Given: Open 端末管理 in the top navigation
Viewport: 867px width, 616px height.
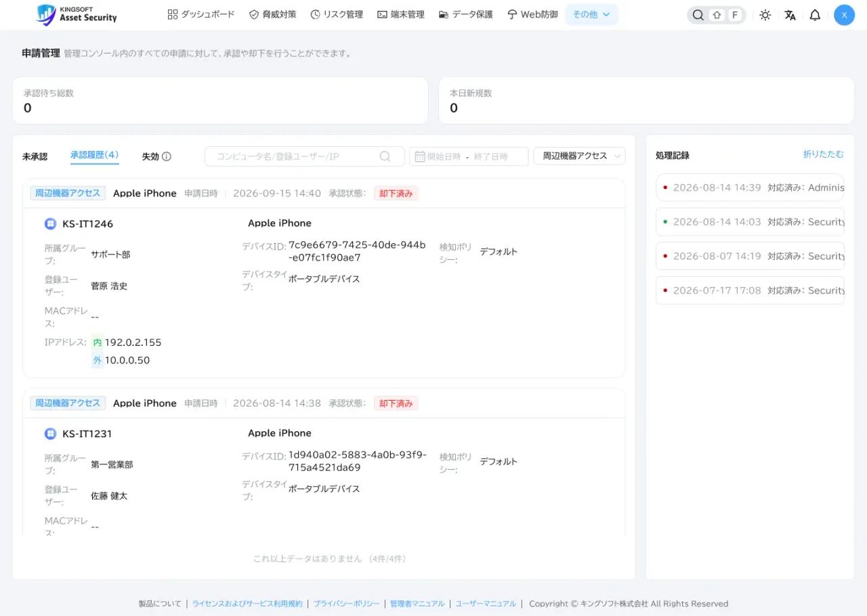Looking at the screenshot, I should pyautogui.click(x=401, y=14).
